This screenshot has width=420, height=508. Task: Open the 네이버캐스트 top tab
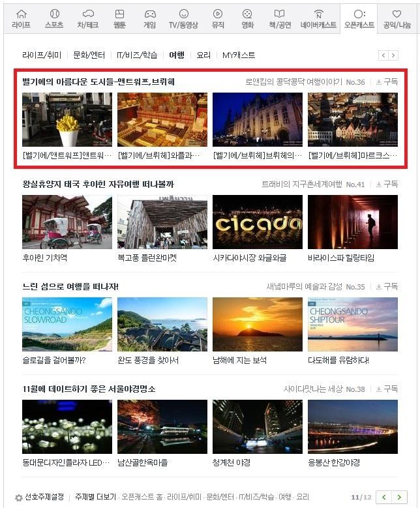pyautogui.click(x=318, y=19)
